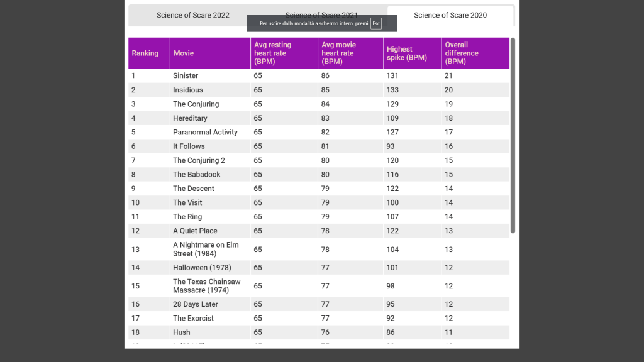644x362 pixels.
Task: Click the table's vertical scrollbar
Action: tap(513, 135)
